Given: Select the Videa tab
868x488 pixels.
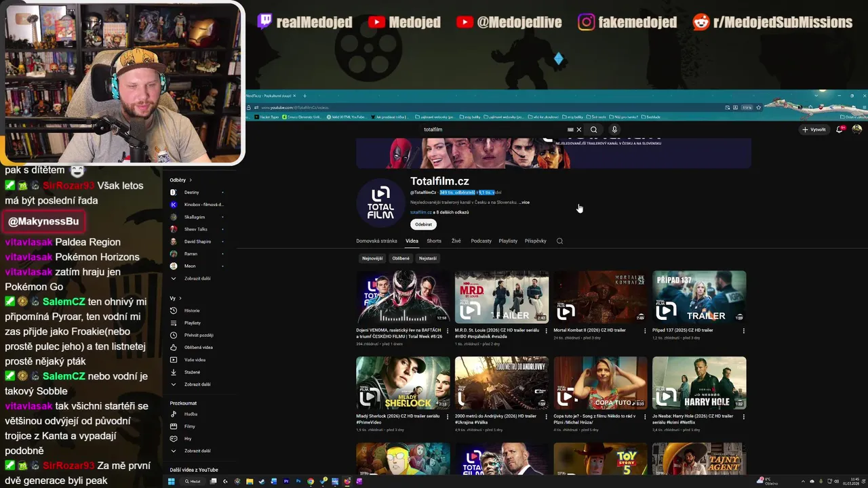Looking at the screenshot, I should click(x=412, y=241).
